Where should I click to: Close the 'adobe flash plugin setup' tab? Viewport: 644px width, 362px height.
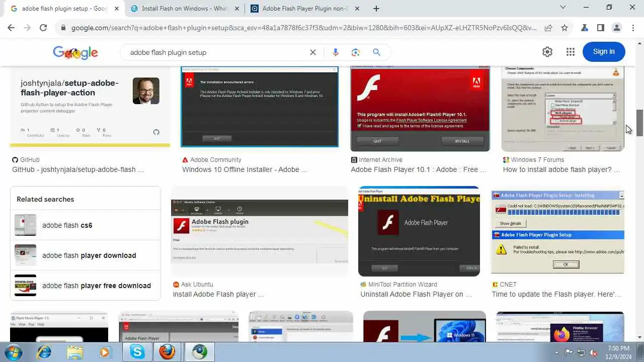[117, 9]
